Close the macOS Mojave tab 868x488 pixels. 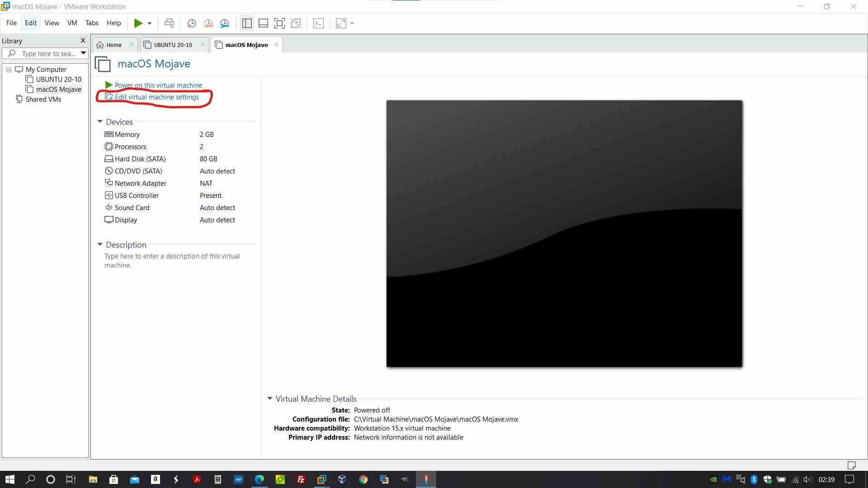[x=276, y=45]
